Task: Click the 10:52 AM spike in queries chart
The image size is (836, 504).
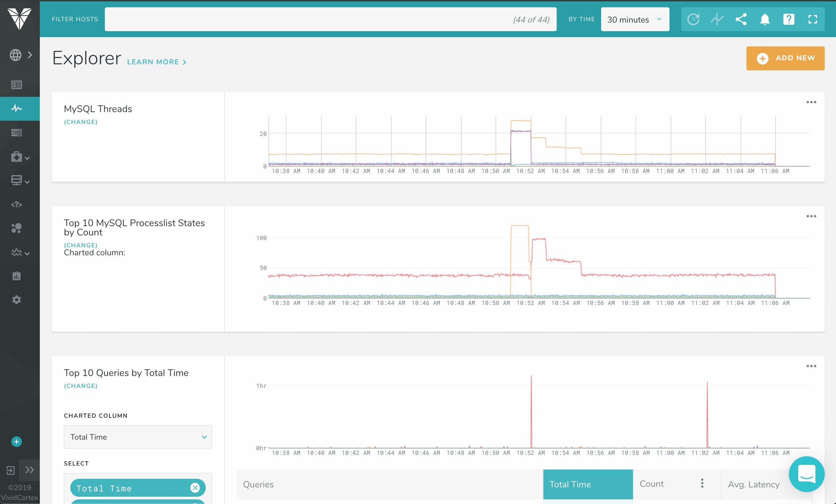Action: coord(531,411)
